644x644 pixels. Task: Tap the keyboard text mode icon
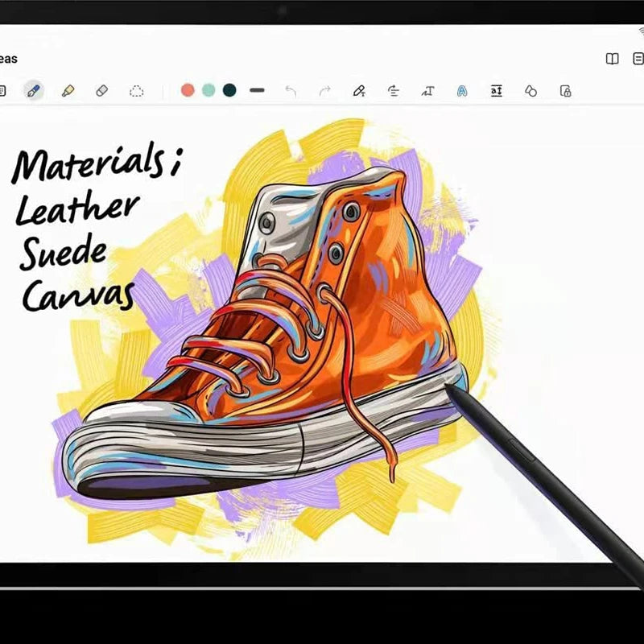[x=2, y=91]
